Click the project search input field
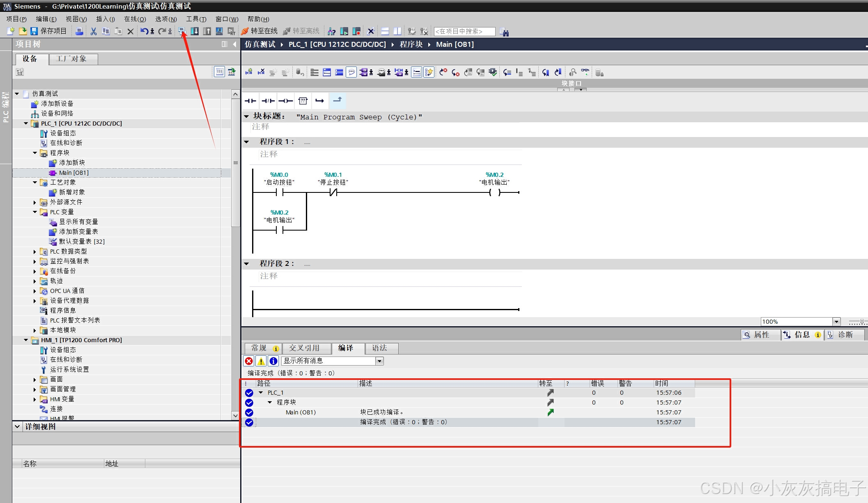The image size is (868, 503). 464,31
